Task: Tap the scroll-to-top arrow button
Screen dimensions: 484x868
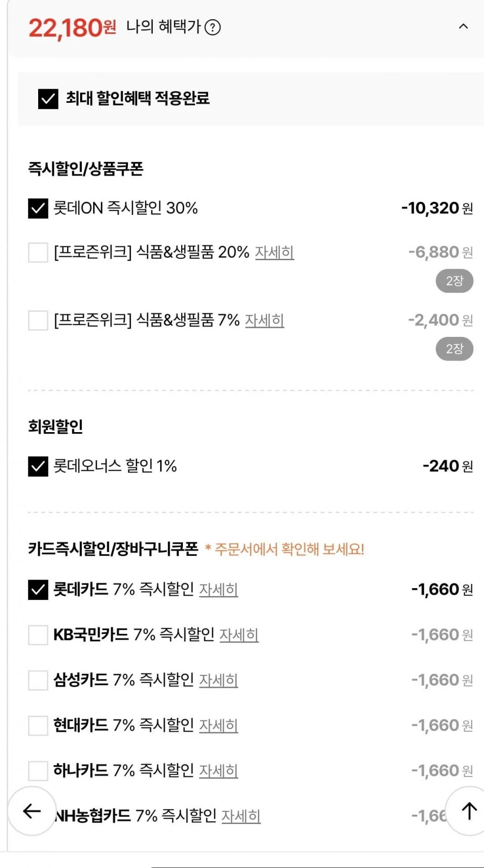Action: click(x=469, y=811)
